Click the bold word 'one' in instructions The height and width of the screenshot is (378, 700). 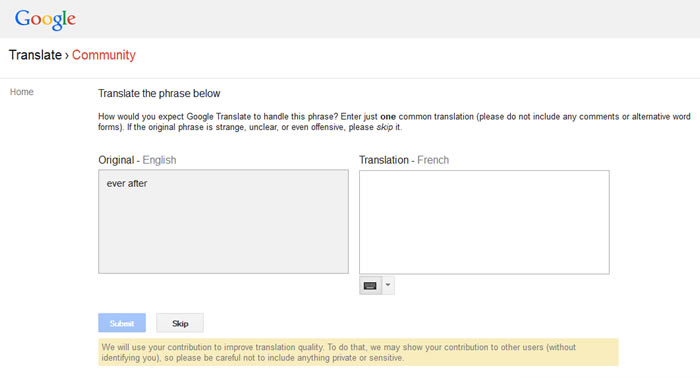tap(388, 116)
